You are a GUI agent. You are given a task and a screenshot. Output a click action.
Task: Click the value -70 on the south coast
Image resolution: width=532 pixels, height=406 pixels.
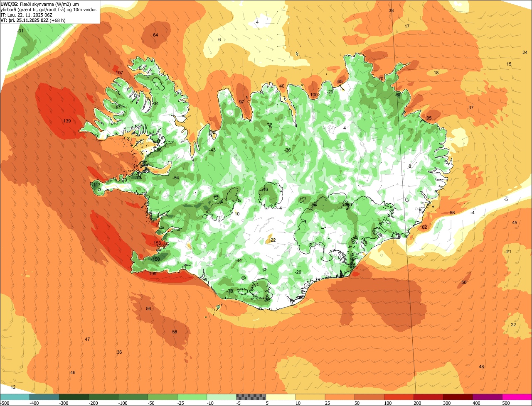click(x=230, y=291)
